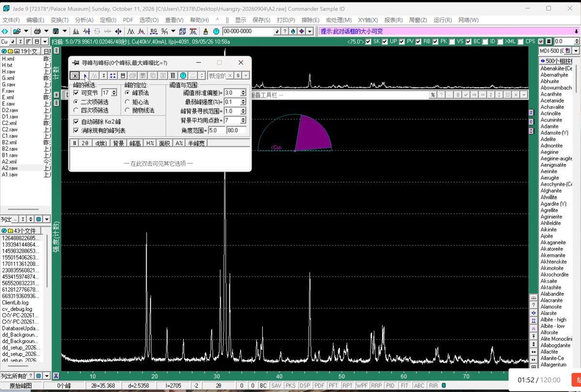Image resolution: width=581 pixels, height=392 pixels.
Task: Click the 00-000-0000 PDF number field
Action: 247,31
